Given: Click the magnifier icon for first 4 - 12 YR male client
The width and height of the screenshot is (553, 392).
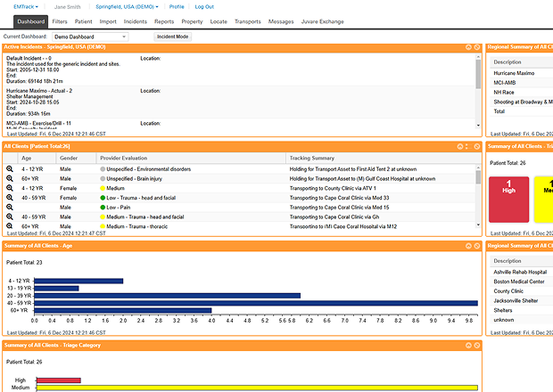Looking at the screenshot, I should [x=10, y=167].
